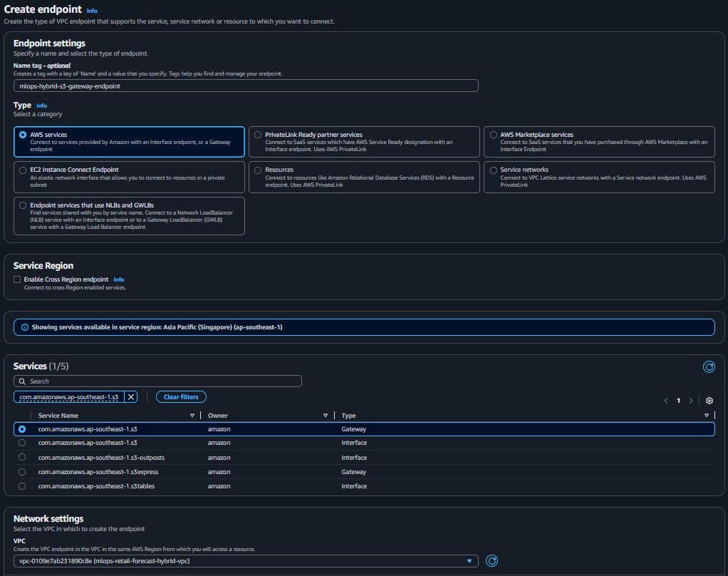Enable Cross Region endpoint checkbox
Viewport: 728px width, 576px height.
click(x=16, y=279)
